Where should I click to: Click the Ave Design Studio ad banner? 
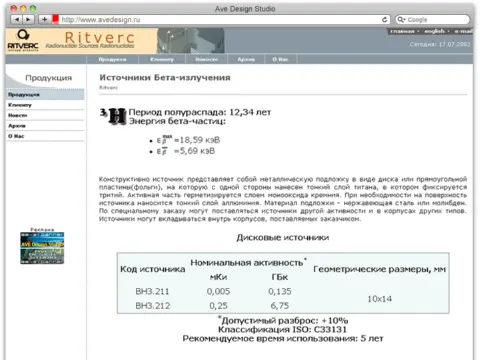click(42, 248)
